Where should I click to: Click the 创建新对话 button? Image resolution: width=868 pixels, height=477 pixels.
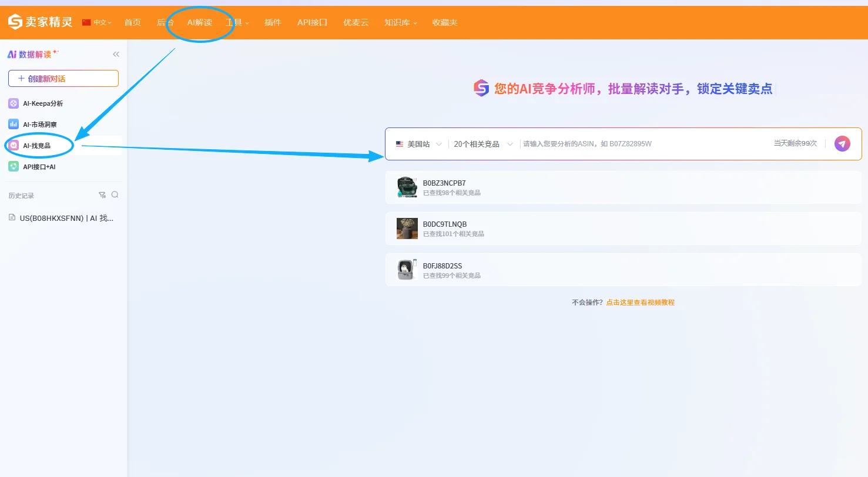[x=63, y=78]
